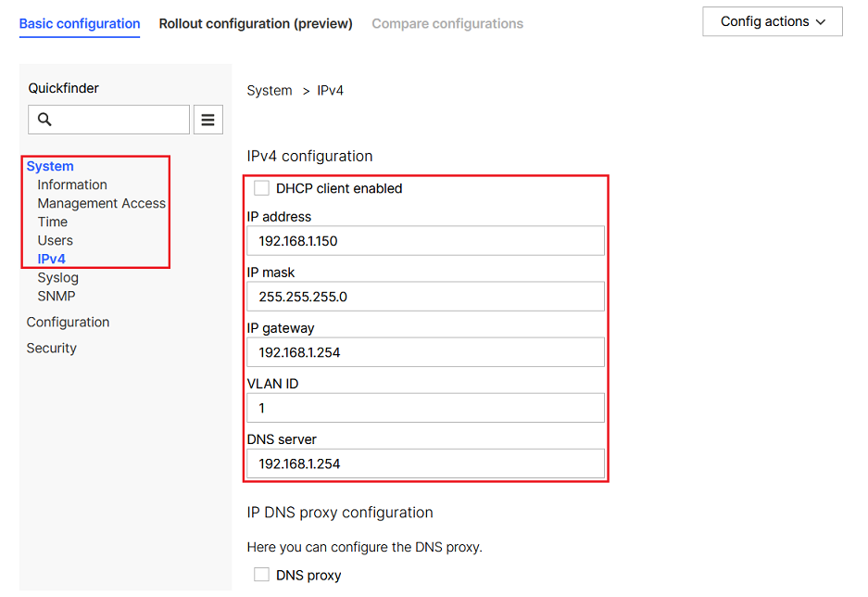Navigate to SNMP settings
Image resolution: width=868 pixels, height=597 pixels.
[57, 296]
